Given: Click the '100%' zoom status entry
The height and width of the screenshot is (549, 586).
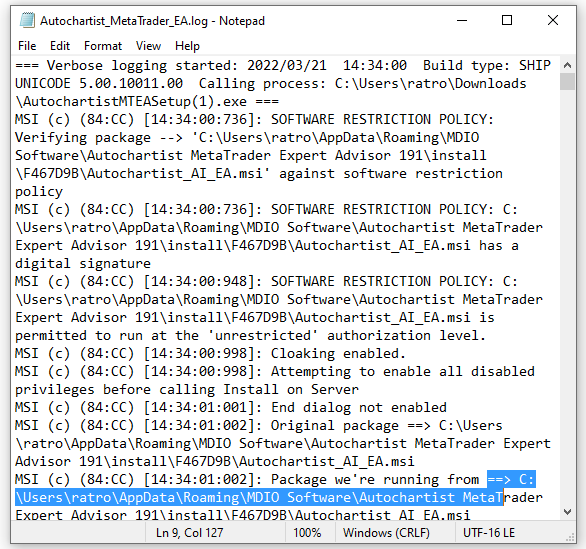Looking at the screenshot, I should (307, 533).
